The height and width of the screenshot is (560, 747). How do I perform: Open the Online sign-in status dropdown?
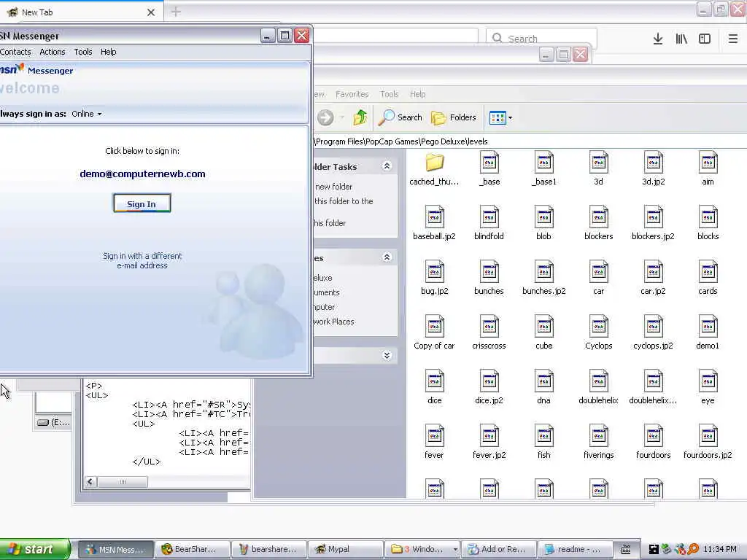click(87, 114)
